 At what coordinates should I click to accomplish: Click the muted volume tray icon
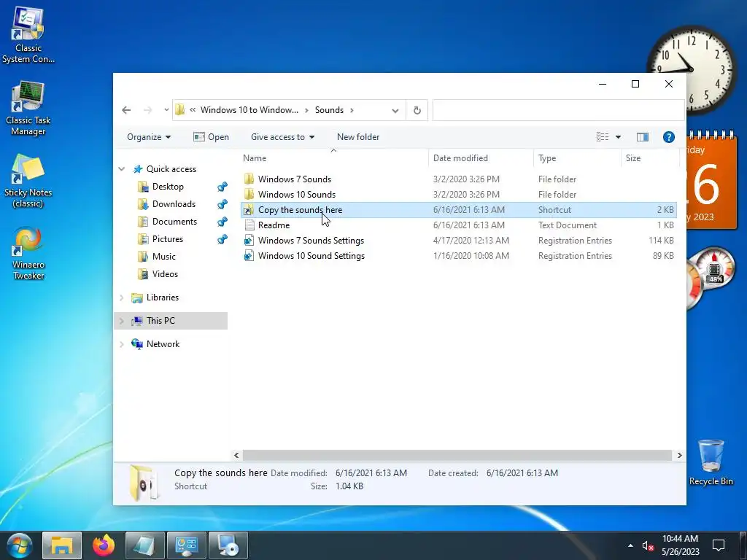point(648,545)
